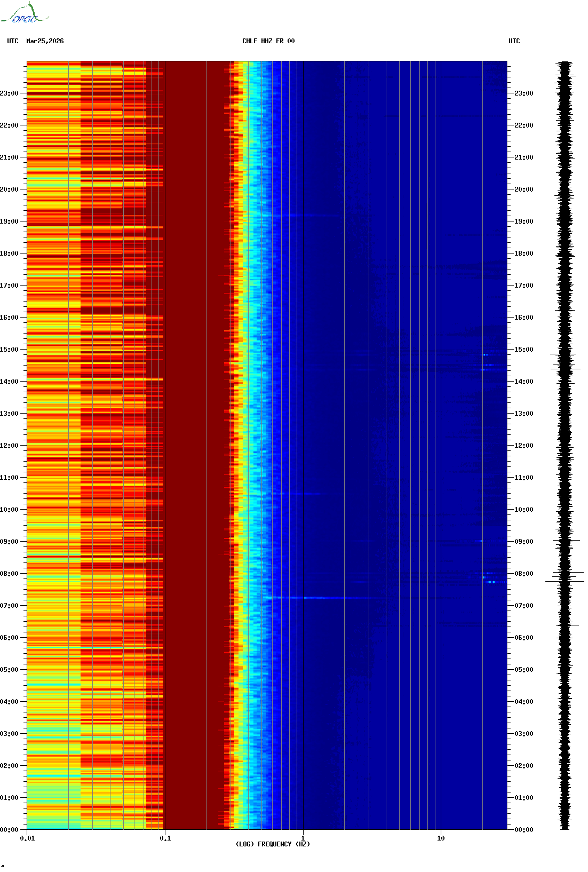Click the UTC label beside the date
Image resolution: width=588 pixels, height=872 pixels.
click(12, 41)
